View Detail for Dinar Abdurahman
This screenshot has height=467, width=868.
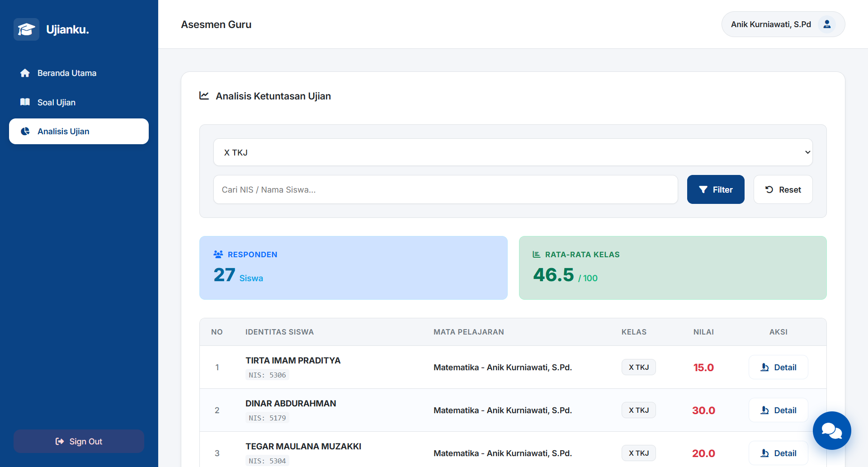pyautogui.click(x=778, y=410)
